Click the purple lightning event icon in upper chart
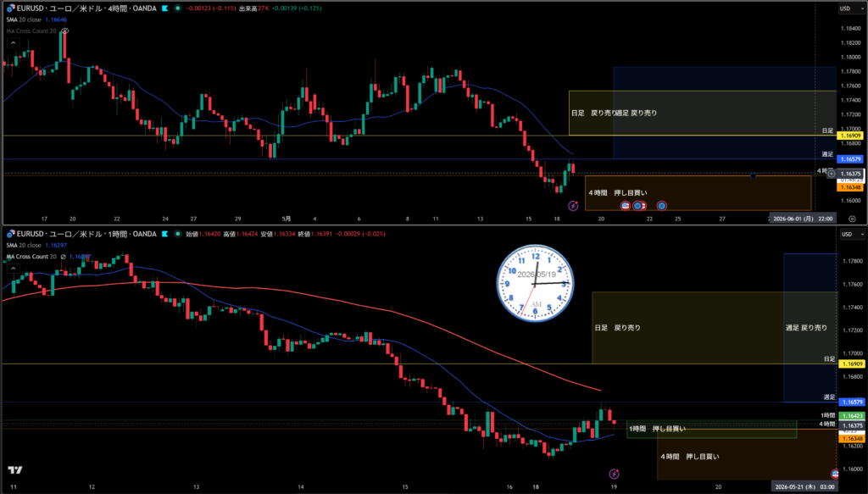Viewport: 868px width, 494px height. click(573, 206)
